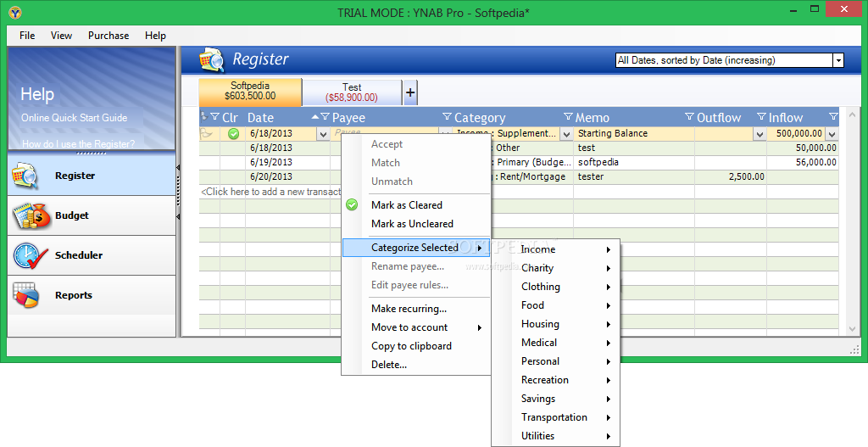Viewport: 868px width, 447px height.
Task: Select Categorize Selected menu entry
Action: (x=416, y=248)
